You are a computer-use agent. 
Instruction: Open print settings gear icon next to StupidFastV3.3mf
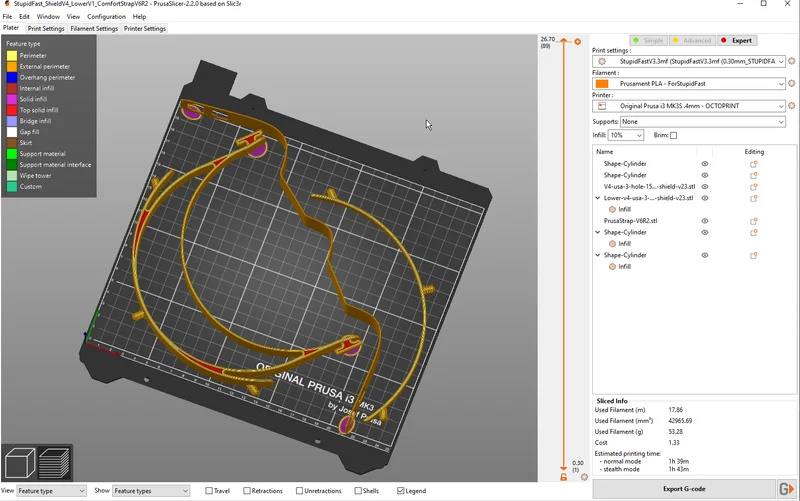point(791,61)
